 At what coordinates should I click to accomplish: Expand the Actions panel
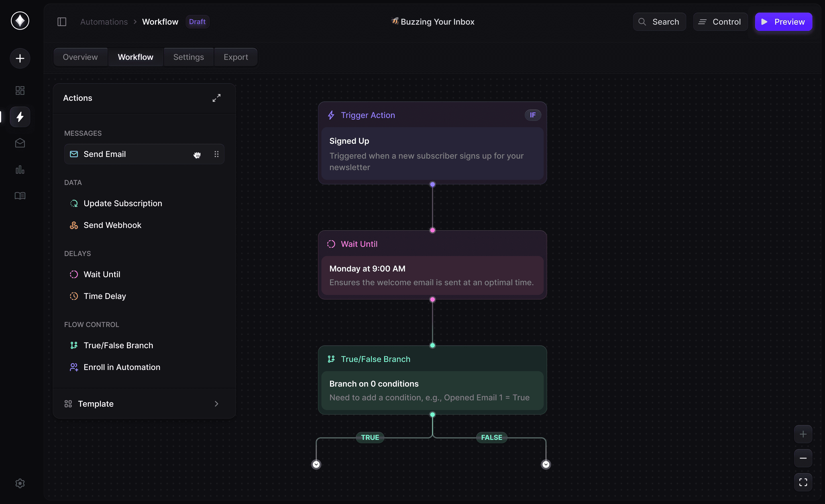(216, 98)
